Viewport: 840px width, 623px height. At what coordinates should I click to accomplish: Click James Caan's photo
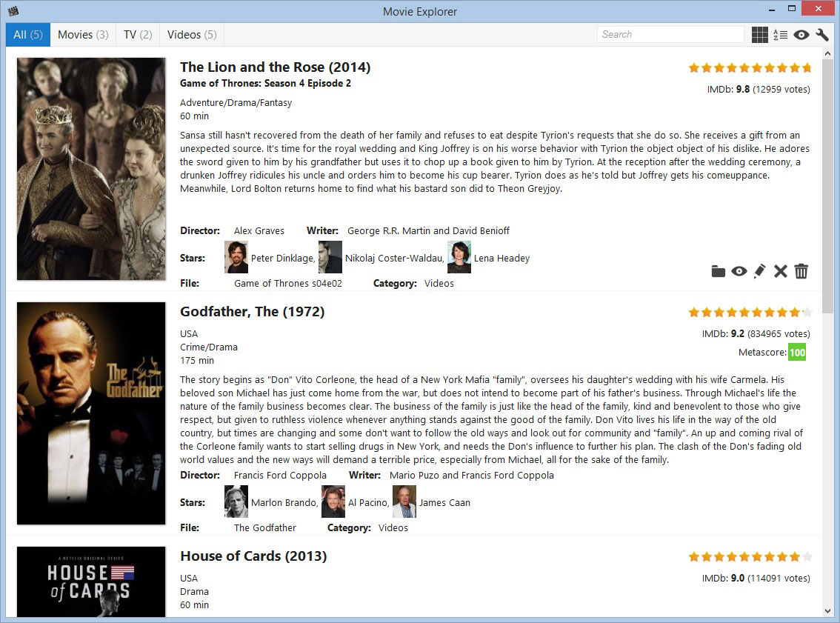click(404, 502)
